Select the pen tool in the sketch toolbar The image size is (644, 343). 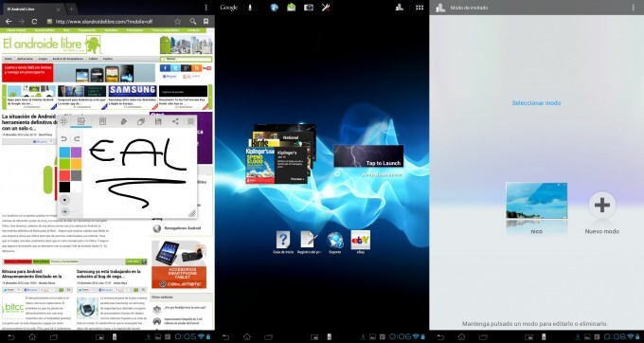coord(123,121)
